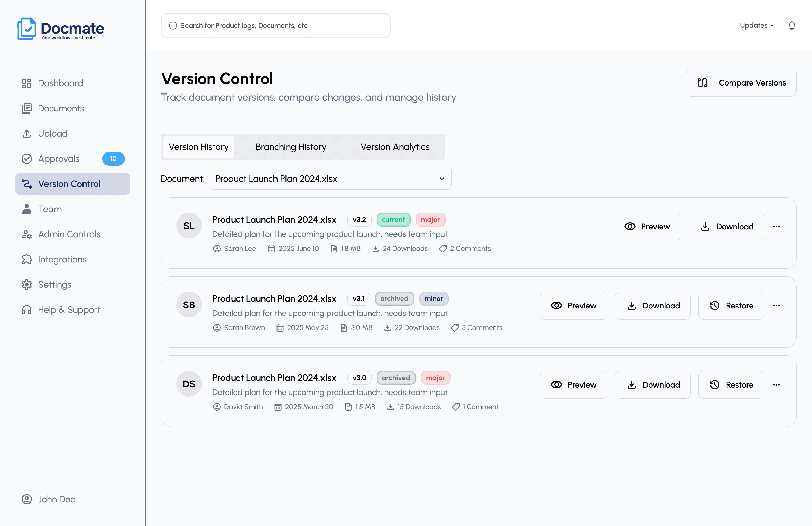Open the Dashboard sidebar item
The height and width of the screenshot is (526, 812).
(73, 83)
